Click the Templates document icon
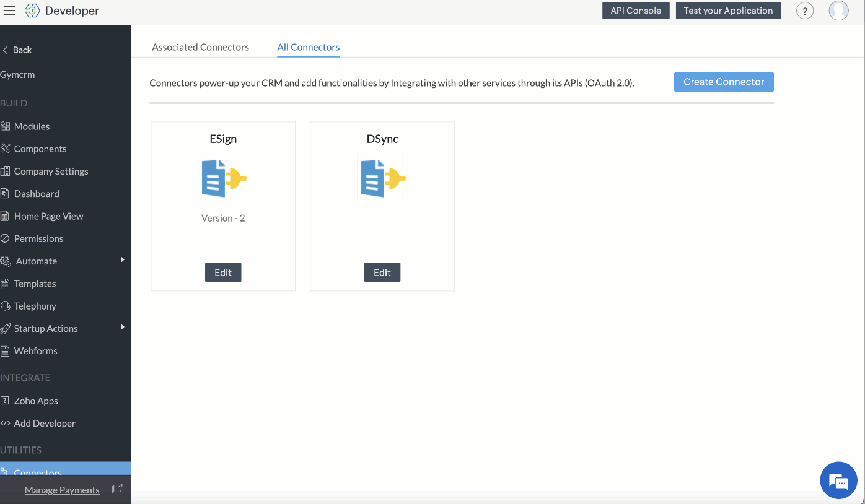 (x=5, y=284)
